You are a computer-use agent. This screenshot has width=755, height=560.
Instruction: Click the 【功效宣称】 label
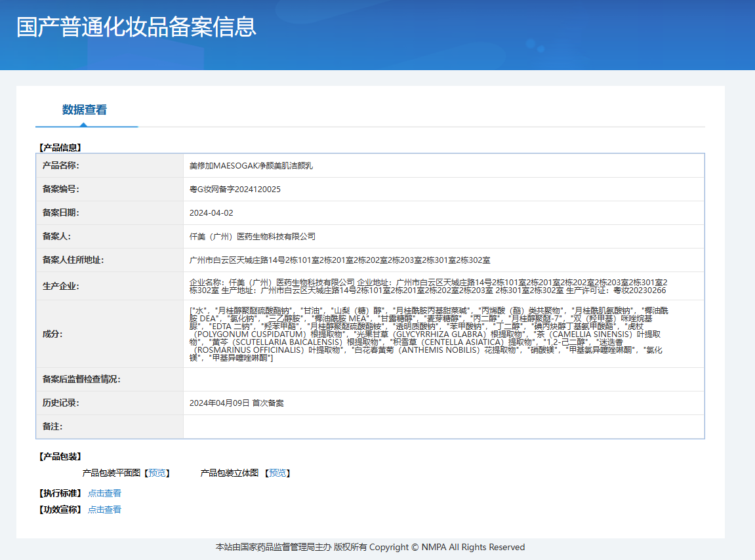point(60,510)
